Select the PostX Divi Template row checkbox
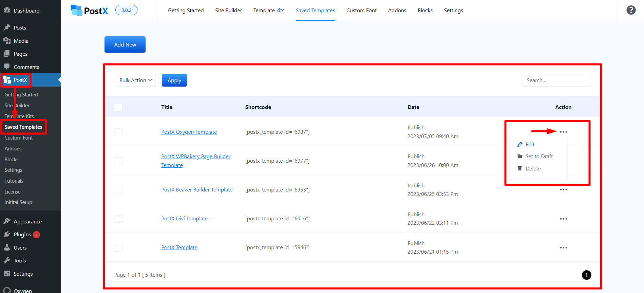Image resolution: width=644 pixels, height=293 pixels. [118, 219]
